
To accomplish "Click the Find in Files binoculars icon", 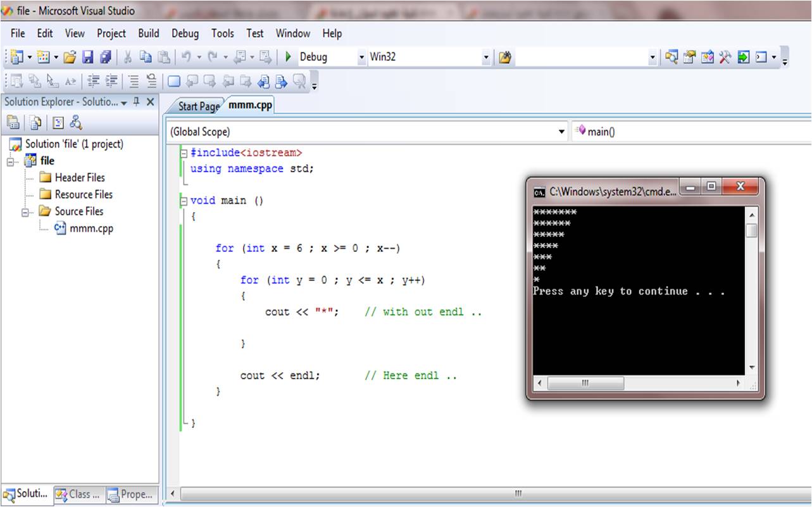I will [504, 57].
